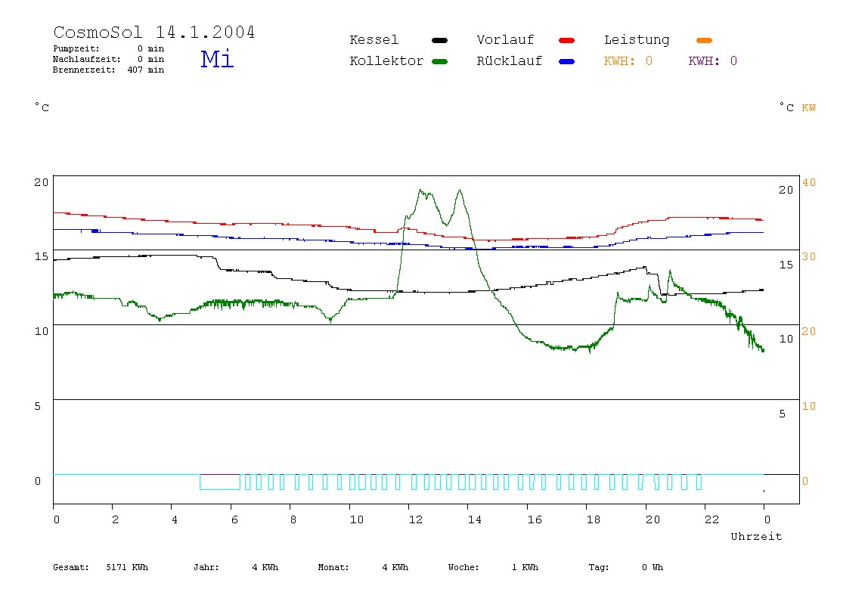The width and height of the screenshot is (868, 614).
Task: Click the "Jahr:" footer label
Action: [206, 567]
